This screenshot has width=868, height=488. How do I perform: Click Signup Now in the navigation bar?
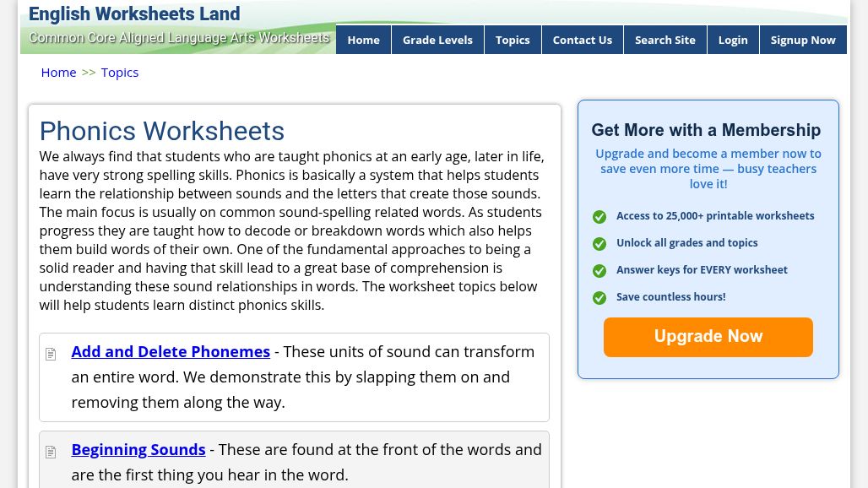[x=803, y=40]
